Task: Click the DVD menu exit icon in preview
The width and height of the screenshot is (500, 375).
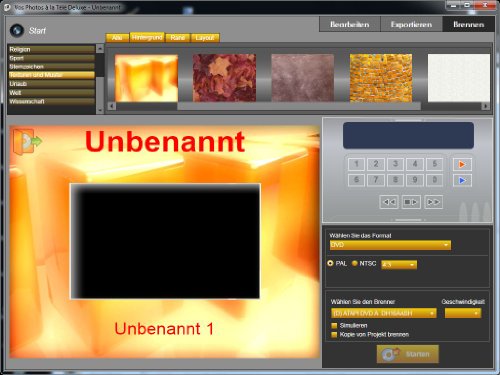Action: point(28,141)
